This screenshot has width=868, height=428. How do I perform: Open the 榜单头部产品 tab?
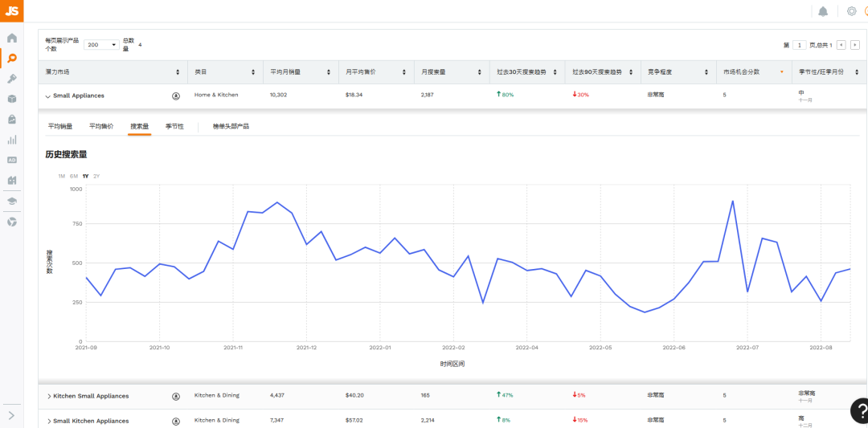[x=231, y=126]
